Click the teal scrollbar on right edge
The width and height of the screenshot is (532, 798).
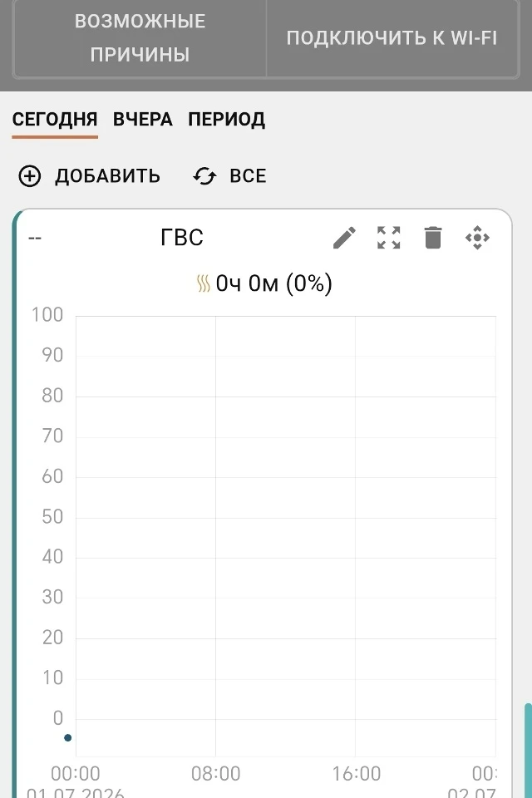528,750
